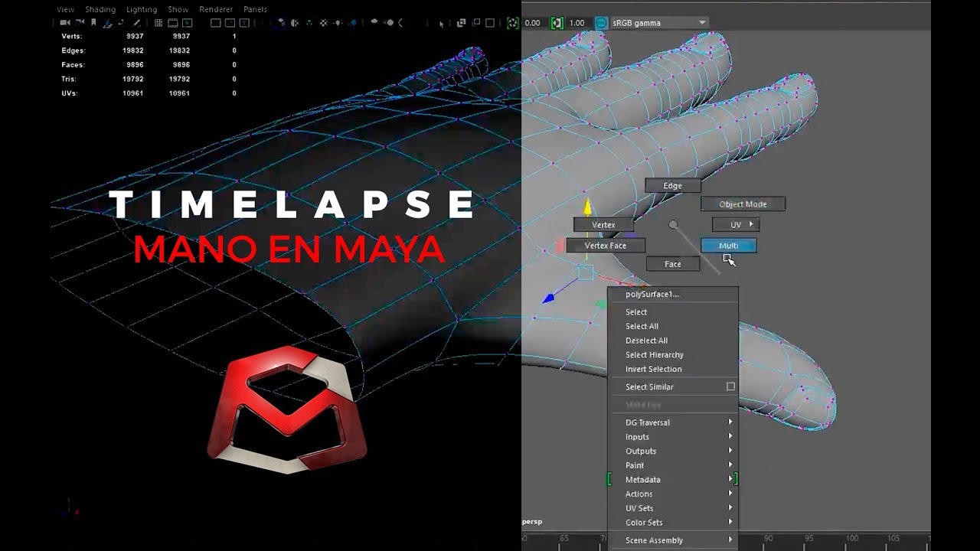This screenshot has width=980, height=551.
Task: Expand the Metadata submenu
Action: pyautogui.click(x=672, y=480)
